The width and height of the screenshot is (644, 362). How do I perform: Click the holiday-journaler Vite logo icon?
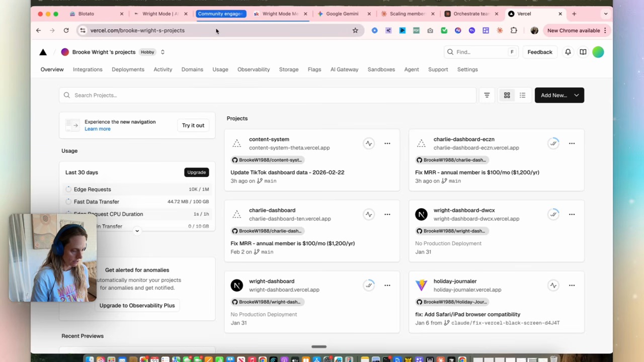pos(421,285)
